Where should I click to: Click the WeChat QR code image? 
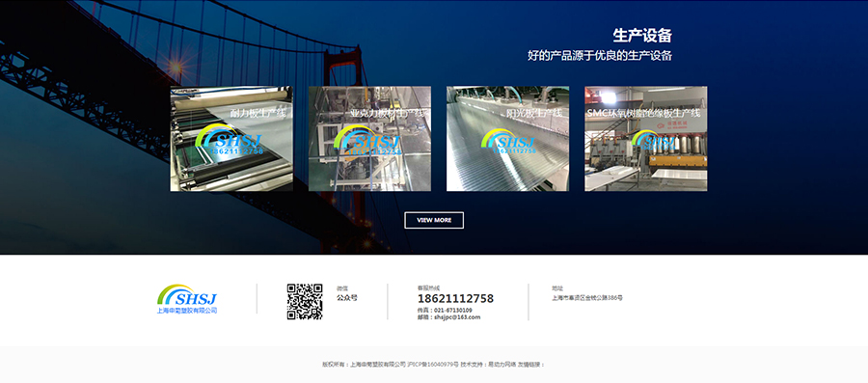pos(305,302)
